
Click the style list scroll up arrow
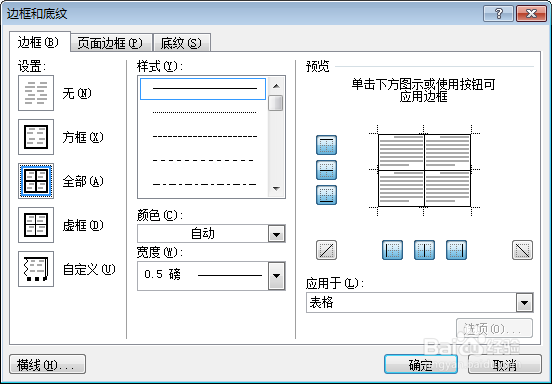(x=276, y=86)
